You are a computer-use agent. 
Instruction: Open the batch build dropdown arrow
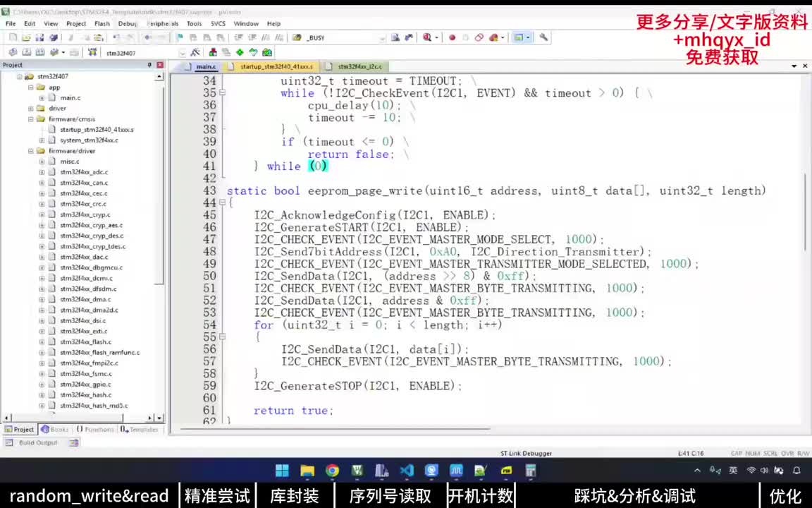coord(63,52)
